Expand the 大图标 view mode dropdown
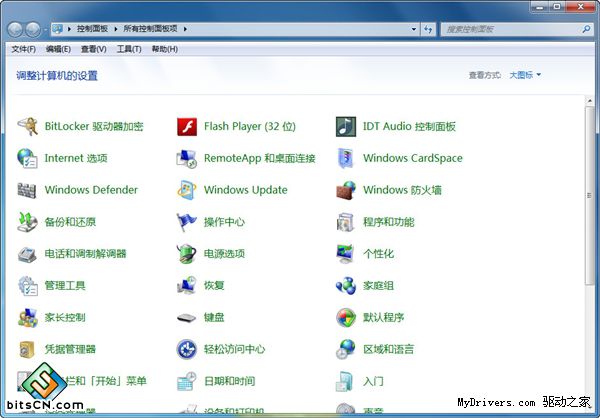The width and height of the screenshot is (600, 418). pyautogui.click(x=525, y=75)
